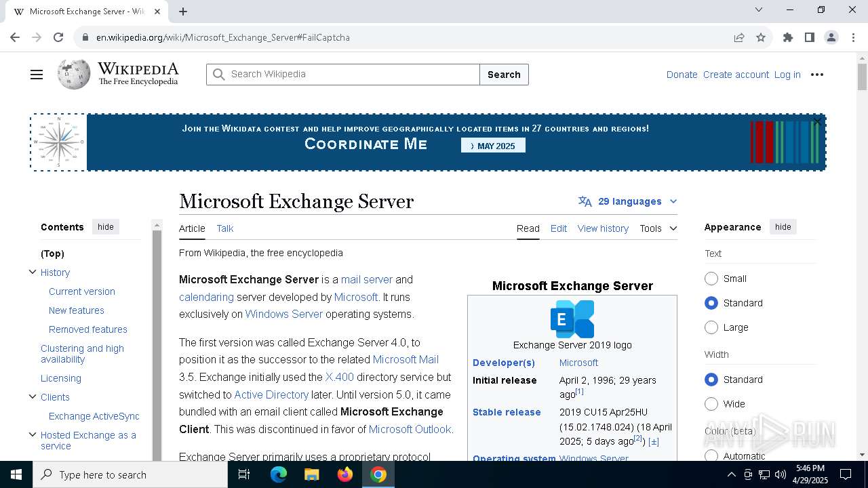Open the Active Directory link
This screenshot has height=488, width=868.
pyautogui.click(x=271, y=394)
